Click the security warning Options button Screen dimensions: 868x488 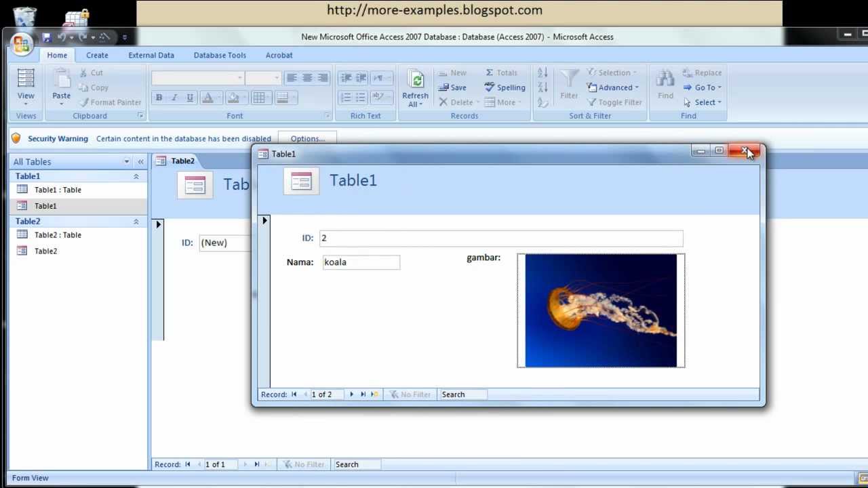[x=307, y=138]
